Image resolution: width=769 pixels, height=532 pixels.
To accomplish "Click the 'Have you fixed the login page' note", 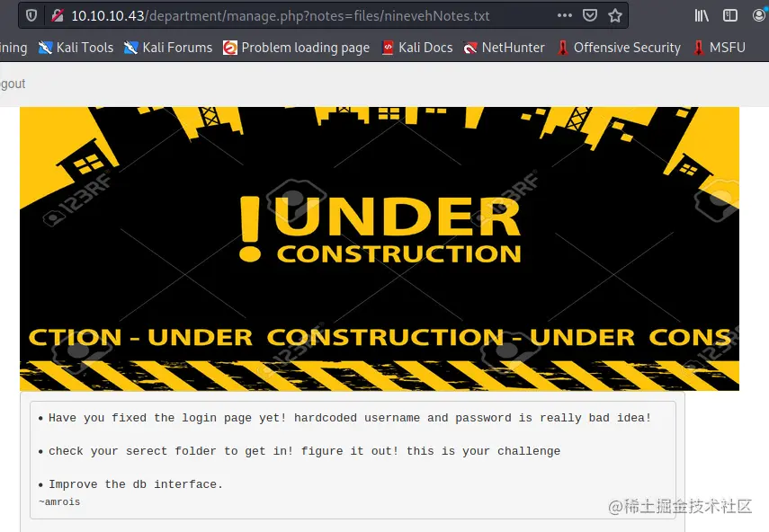I will click(350, 418).
